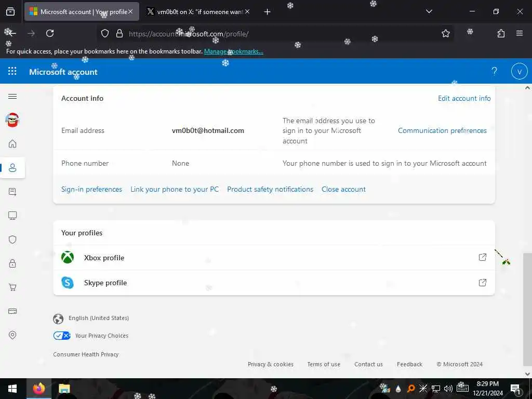The image size is (532, 399).
Task: Show site security padlock information
Action: pos(119,33)
